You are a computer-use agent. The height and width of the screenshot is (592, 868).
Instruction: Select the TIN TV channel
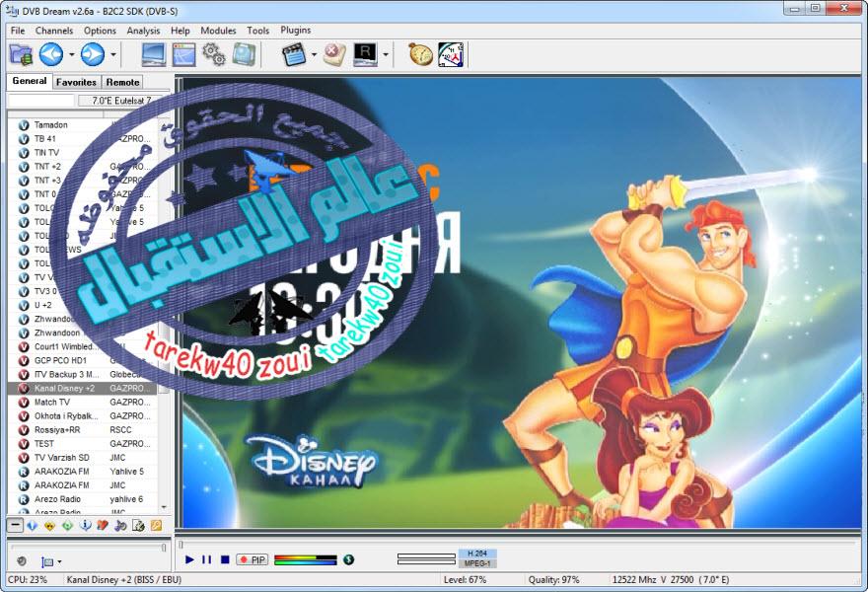coord(83,153)
